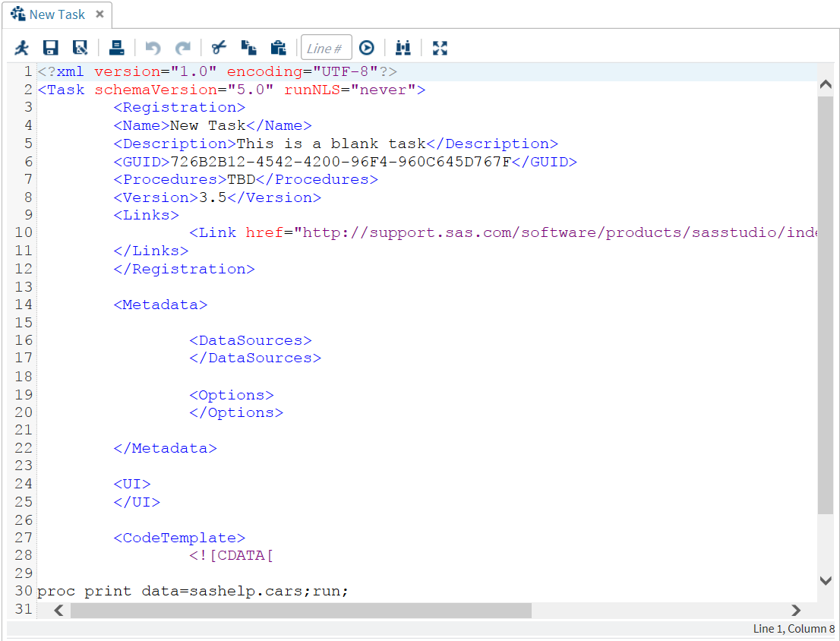This screenshot has width=840, height=641.
Task: Undo the last edit
Action: (x=153, y=48)
